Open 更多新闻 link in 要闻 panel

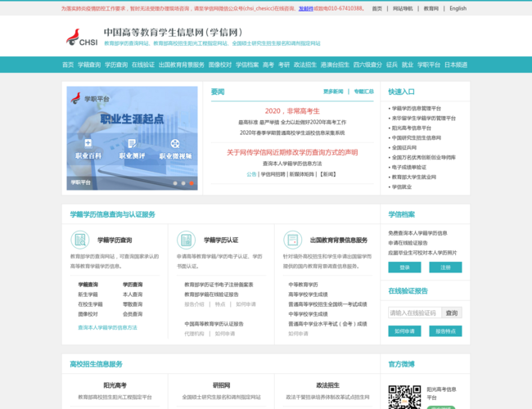[x=333, y=92]
